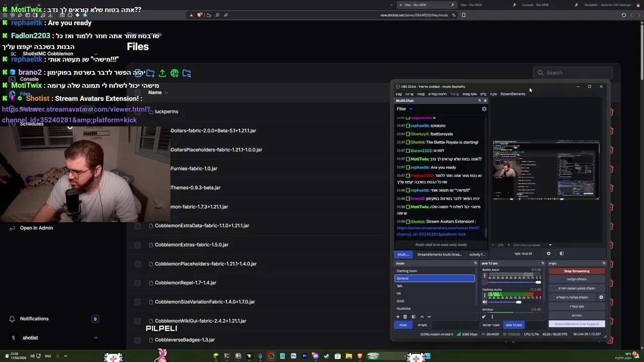The height and width of the screenshot is (362, 644).
Task: Delete selected scene with trash icon
Action: tap(405, 317)
